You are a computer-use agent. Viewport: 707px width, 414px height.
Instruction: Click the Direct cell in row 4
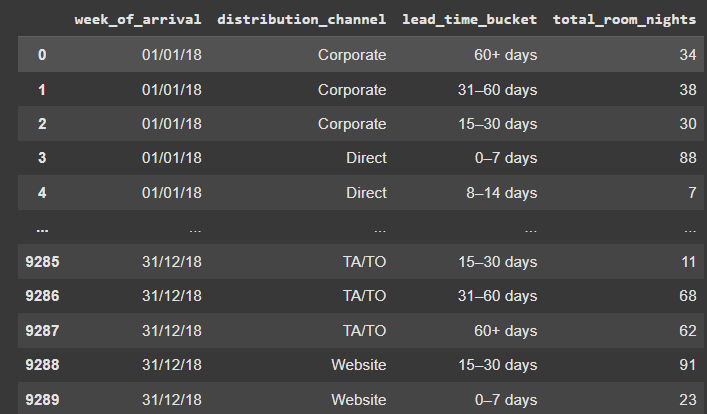pyautogui.click(x=366, y=193)
